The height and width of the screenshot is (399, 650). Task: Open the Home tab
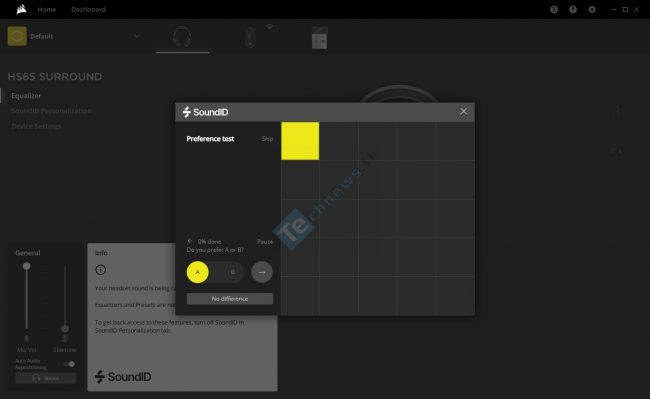pyautogui.click(x=47, y=9)
